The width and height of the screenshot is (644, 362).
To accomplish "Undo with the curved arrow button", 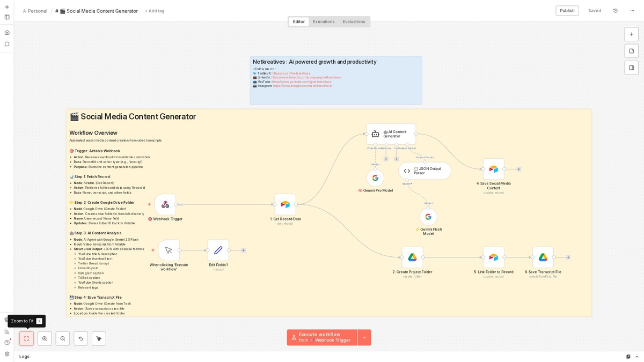I will 80,338.
